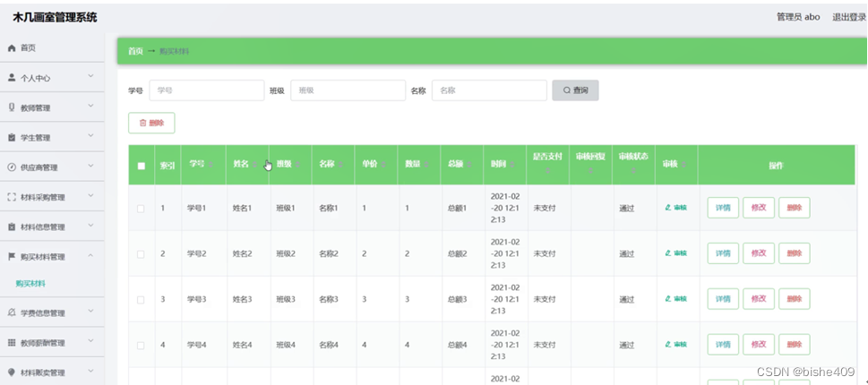Click 通过 status in row 2
Image resolution: width=868 pixels, height=385 pixels.
[x=626, y=254]
